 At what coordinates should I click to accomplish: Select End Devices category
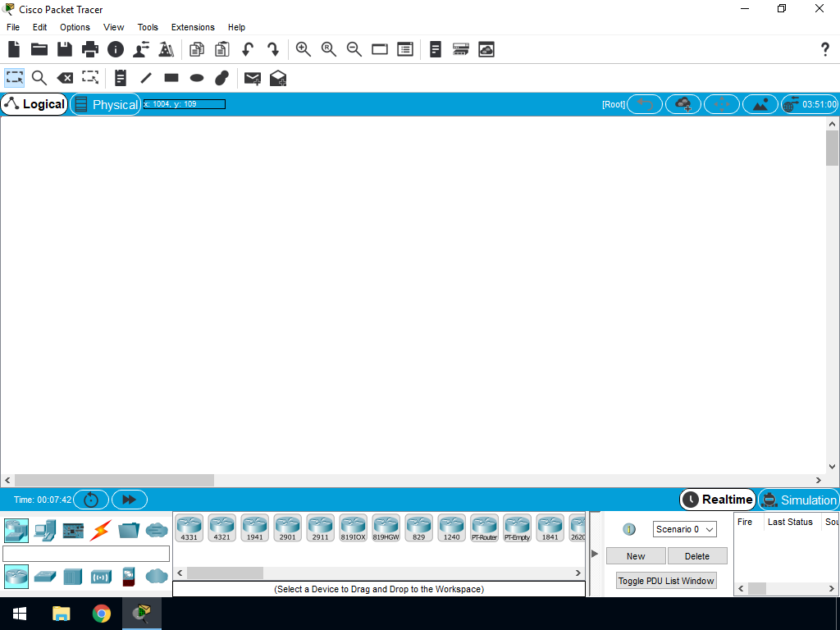(x=45, y=531)
